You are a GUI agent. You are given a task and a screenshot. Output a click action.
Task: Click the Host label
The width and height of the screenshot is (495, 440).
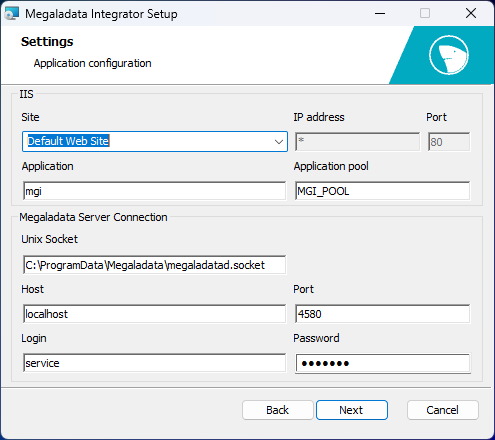[32, 289]
